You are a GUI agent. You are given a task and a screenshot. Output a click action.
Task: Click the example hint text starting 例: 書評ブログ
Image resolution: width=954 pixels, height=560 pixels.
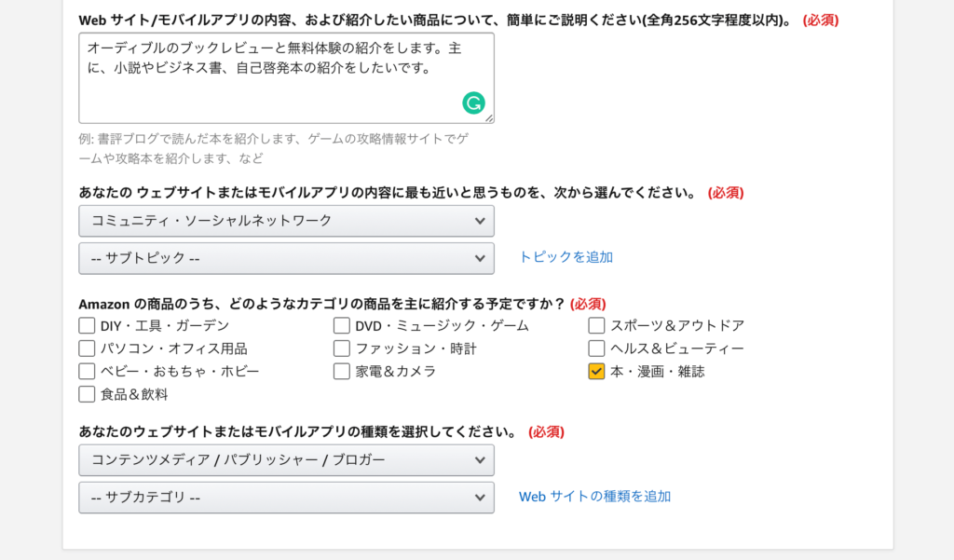coord(274,148)
